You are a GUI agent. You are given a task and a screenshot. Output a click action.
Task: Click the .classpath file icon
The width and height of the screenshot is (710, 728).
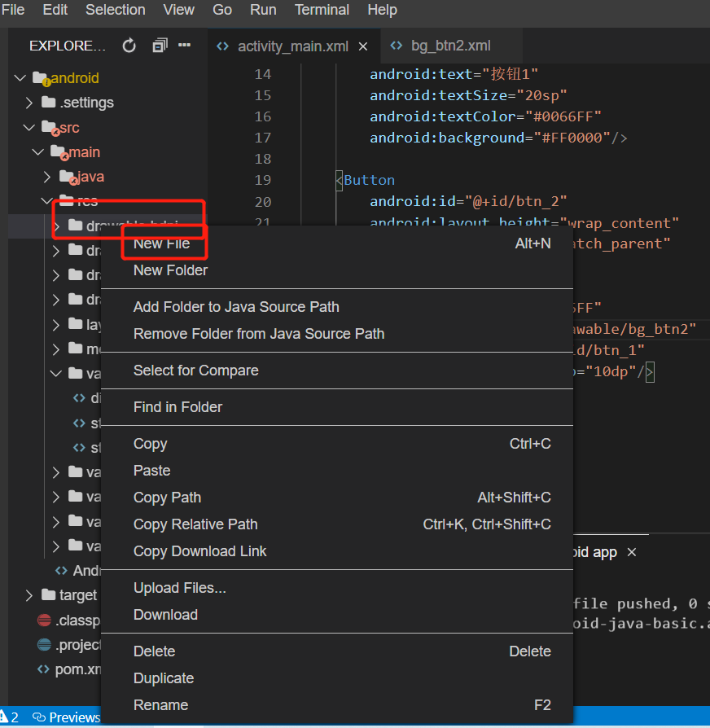tap(44, 620)
